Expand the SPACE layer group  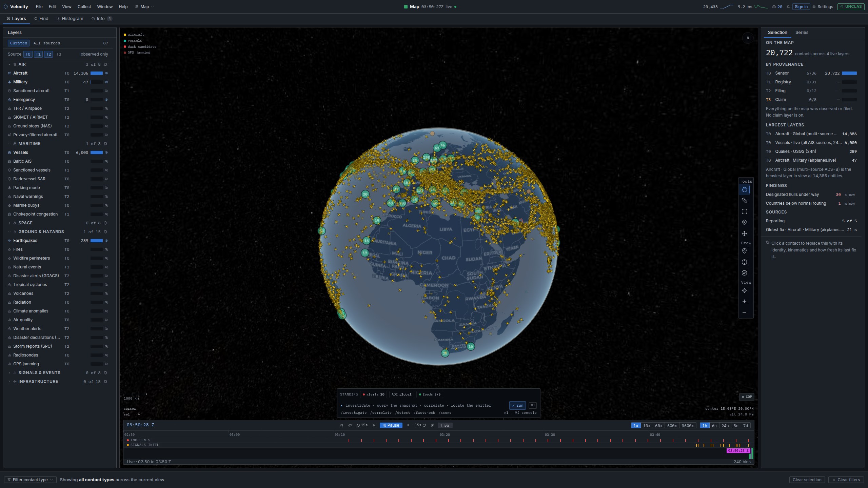9,223
